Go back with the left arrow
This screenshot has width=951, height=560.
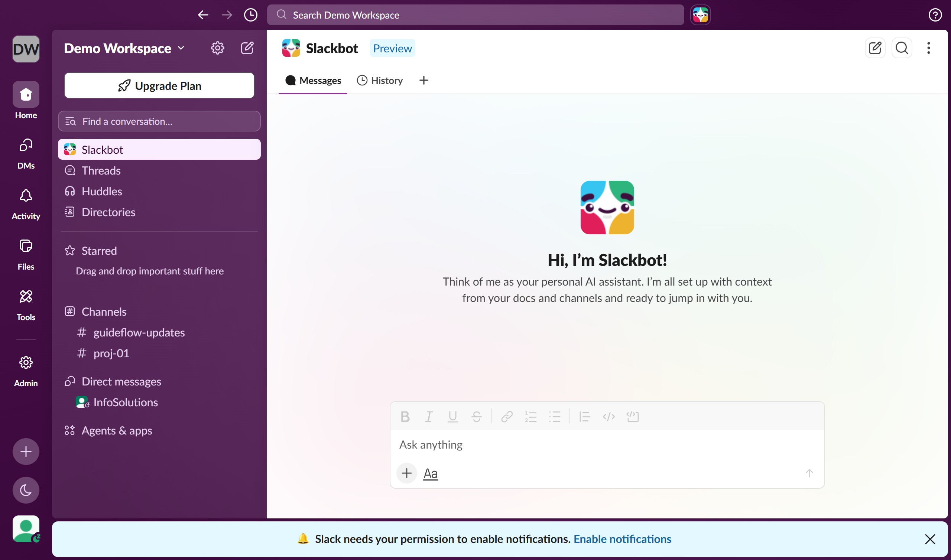click(x=203, y=15)
